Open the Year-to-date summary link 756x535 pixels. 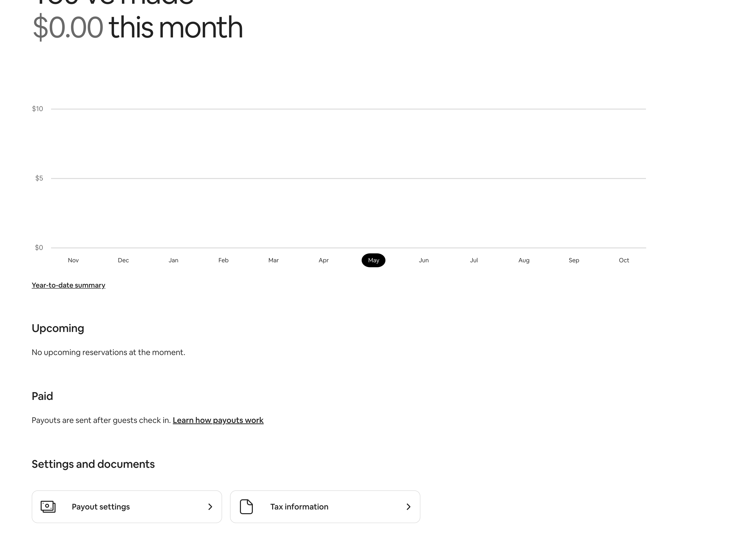click(x=68, y=285)
